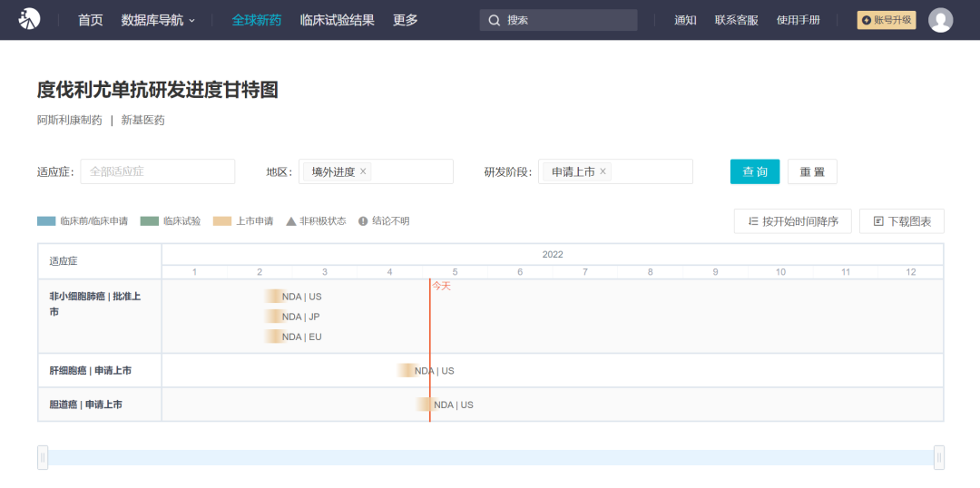The image size is (980, 488).
Task: Remove the 境外进度 region tag
Action: (362, 171)
